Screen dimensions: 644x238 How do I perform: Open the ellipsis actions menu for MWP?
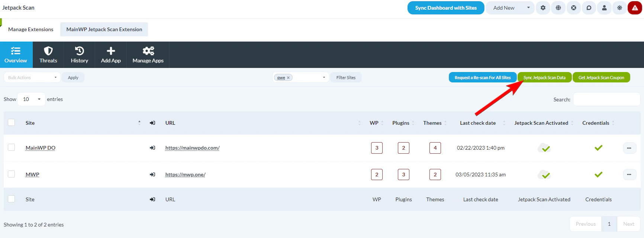[x=629, y=175]
